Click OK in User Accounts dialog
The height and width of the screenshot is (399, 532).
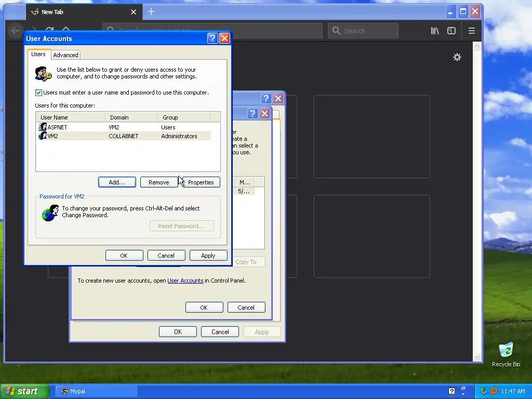(124, 256)
